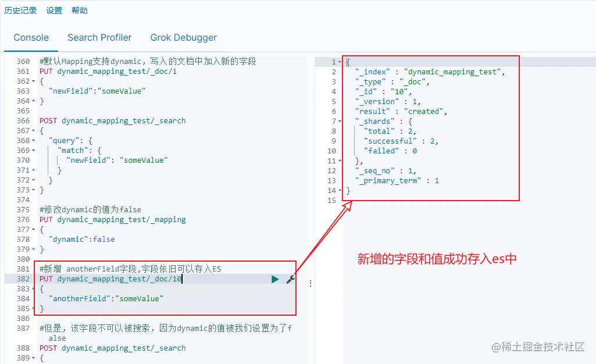Image resolution: width=596 pixels, height=364 pixels.
Task: Click the comment on line 387 about search
Action: tap(166, 333)
